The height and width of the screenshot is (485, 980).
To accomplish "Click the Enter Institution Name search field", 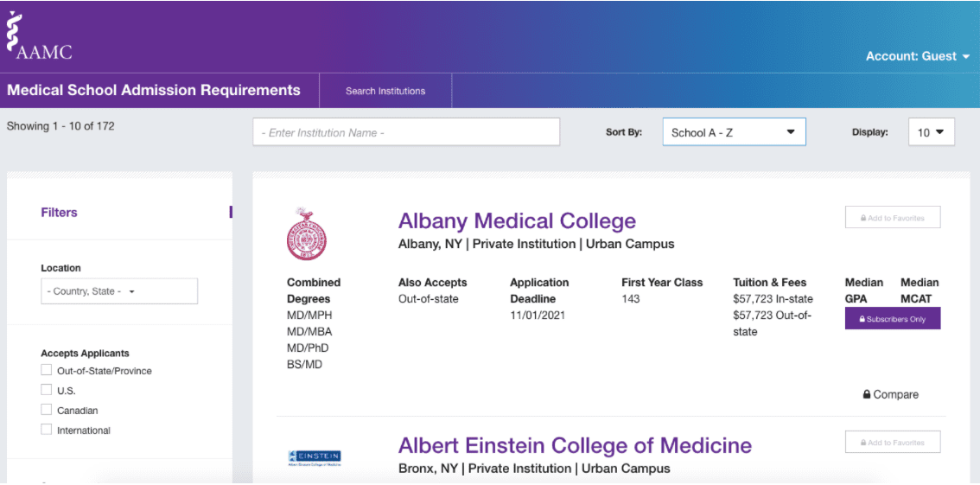I will pos(406,132).
